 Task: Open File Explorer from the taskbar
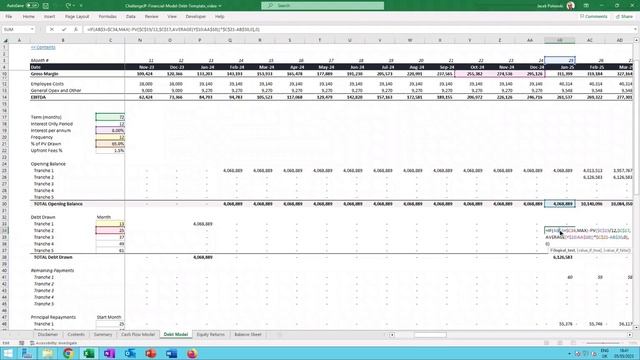48,353
